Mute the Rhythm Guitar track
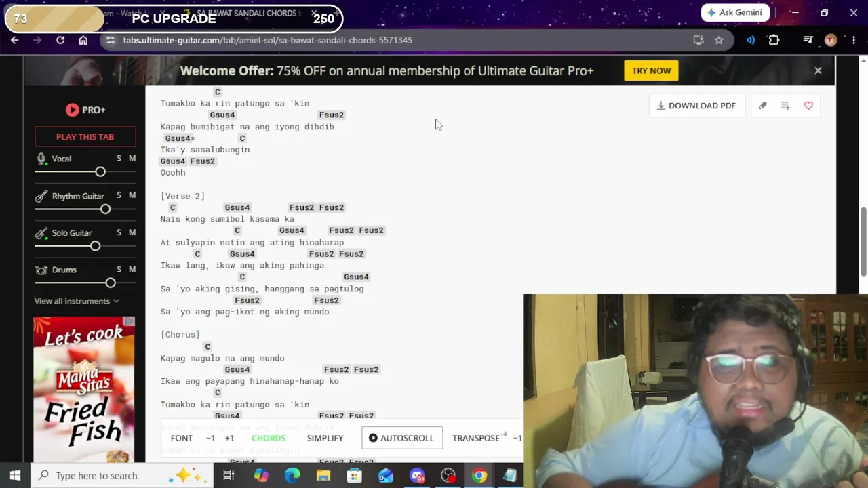 132,195
